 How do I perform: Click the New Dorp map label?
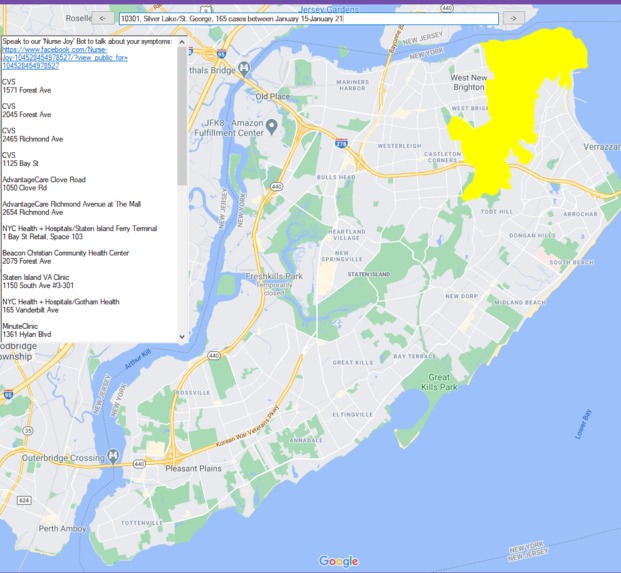point(461,296)
